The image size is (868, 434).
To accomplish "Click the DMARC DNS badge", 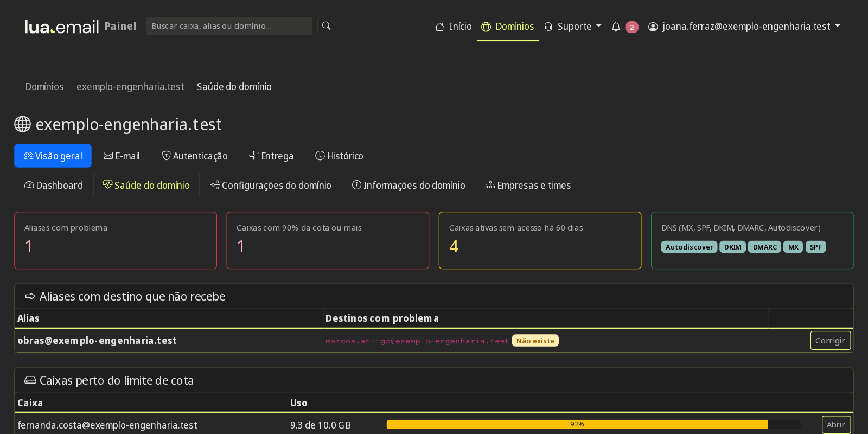I will (x=764, y=247).
